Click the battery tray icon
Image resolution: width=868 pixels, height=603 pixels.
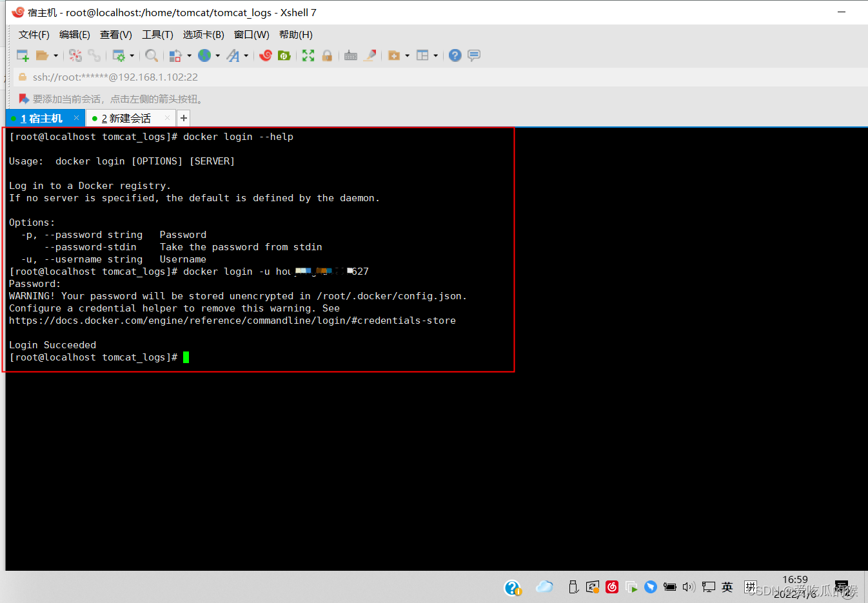670,587
